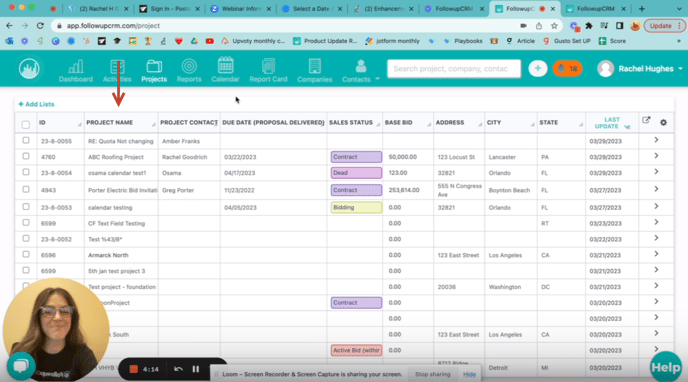688x382 pixels.
Task: Click the Add Lists link
Action: tap(36, 104)
